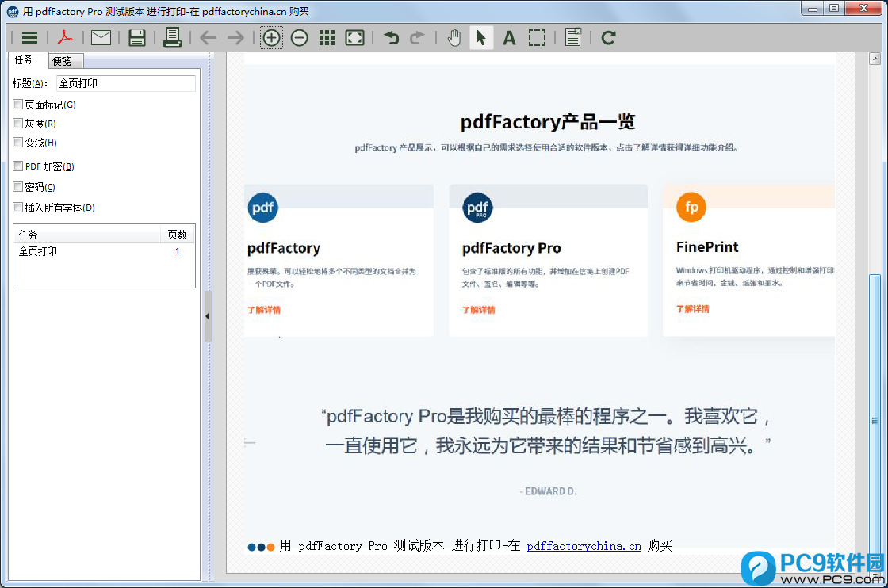Click 了解详情 under pdfFactory Pro card
Screen dimensions: 888x588
[479, 310]
